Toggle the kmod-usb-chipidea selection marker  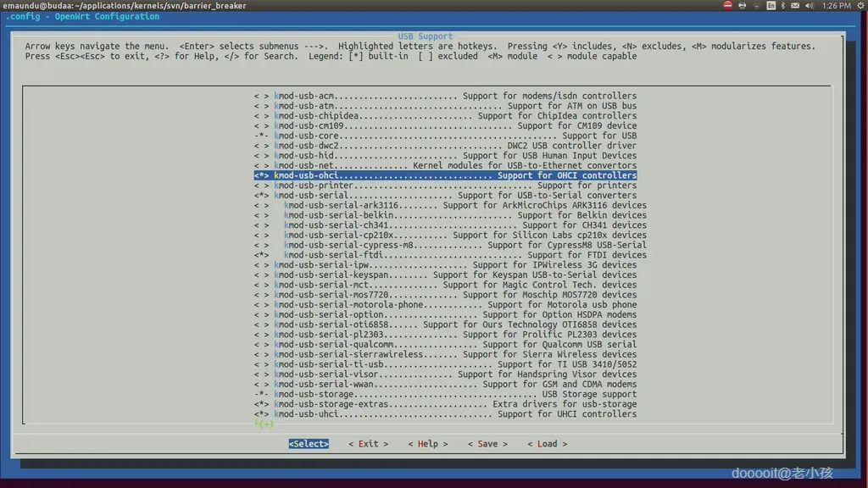261,116
